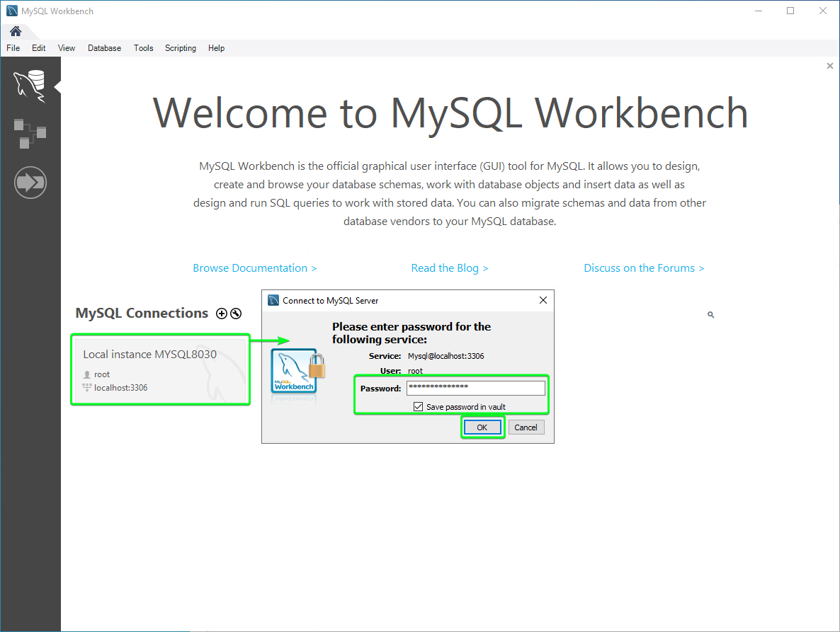Image resolution: width=840 pixels, height=632 pixels.
Task: Click the MySQL Connections heading
Action: click(x=142, y=313)
